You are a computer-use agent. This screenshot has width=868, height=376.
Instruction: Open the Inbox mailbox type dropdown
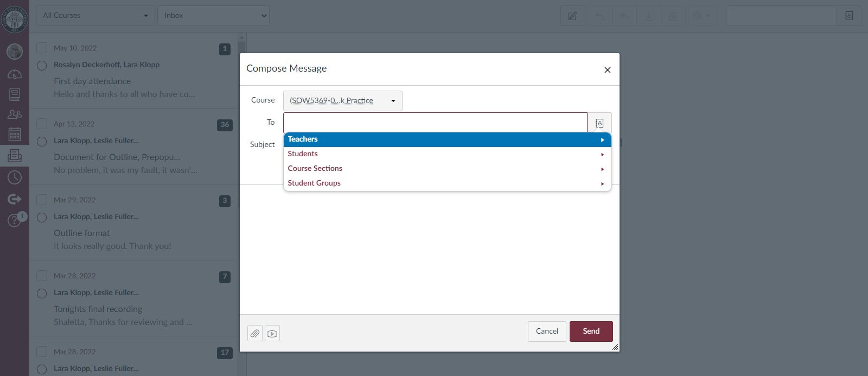(x=213, y=16)
